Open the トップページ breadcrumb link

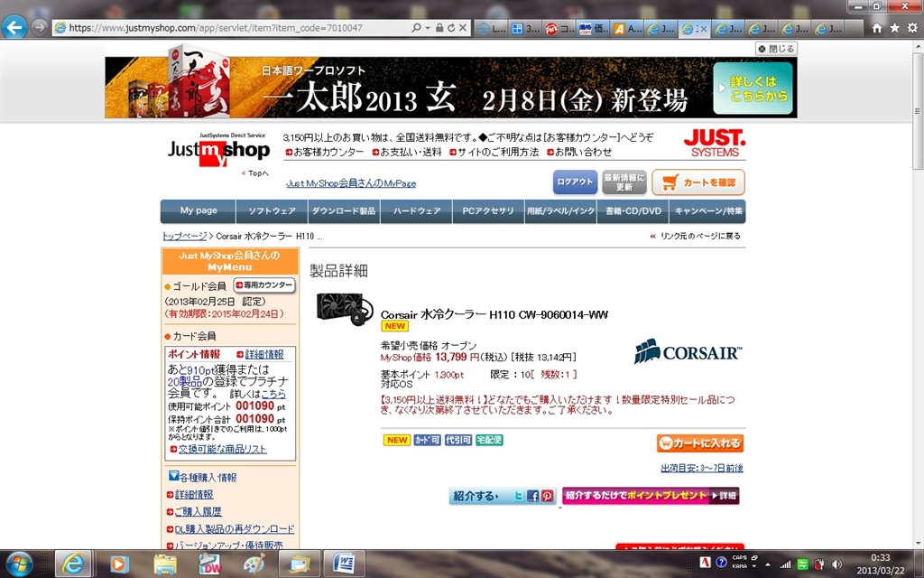click(184, 236)
